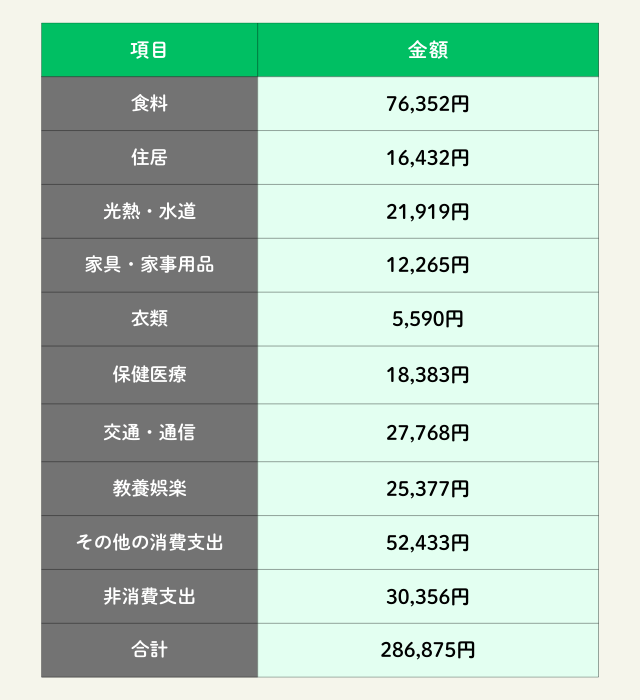Viewport: 640px width, 700px height.
Task: Click the 項目 column header
Action: pos(149,50)
